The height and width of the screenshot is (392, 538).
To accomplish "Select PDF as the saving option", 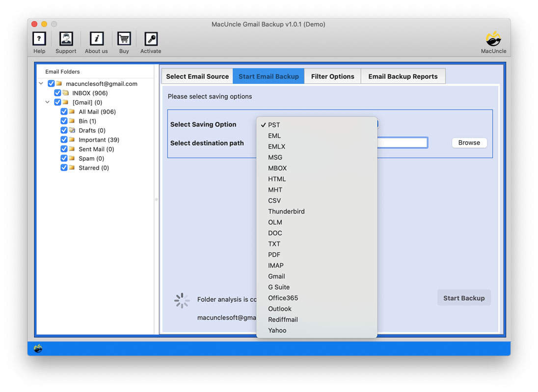I will coord(274,255).
